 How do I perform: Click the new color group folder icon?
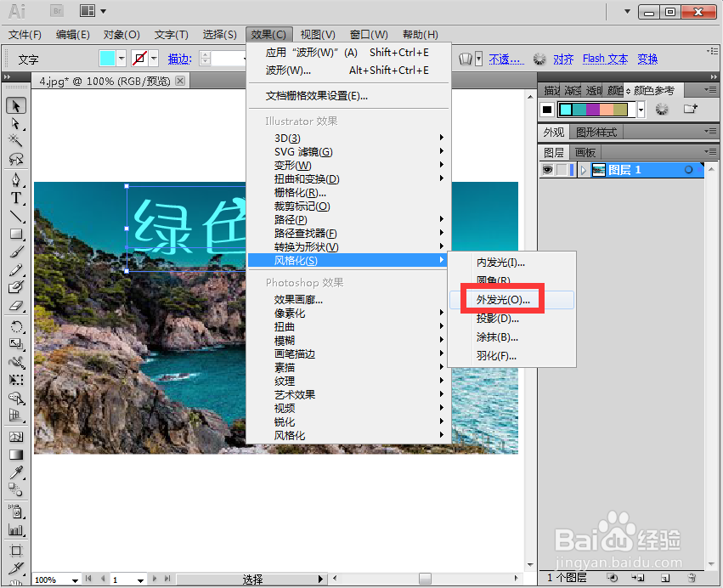pyautogui.click(x=691, y=110)
